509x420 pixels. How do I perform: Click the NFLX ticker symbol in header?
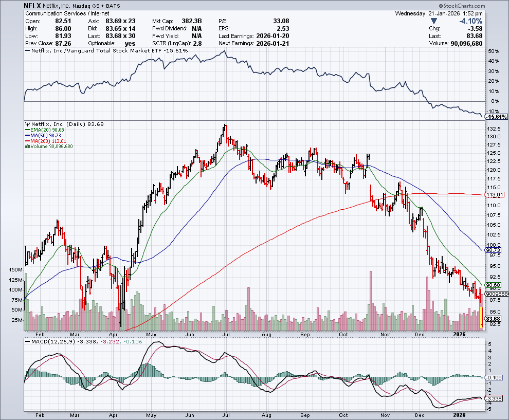click(x=33, y=5)
